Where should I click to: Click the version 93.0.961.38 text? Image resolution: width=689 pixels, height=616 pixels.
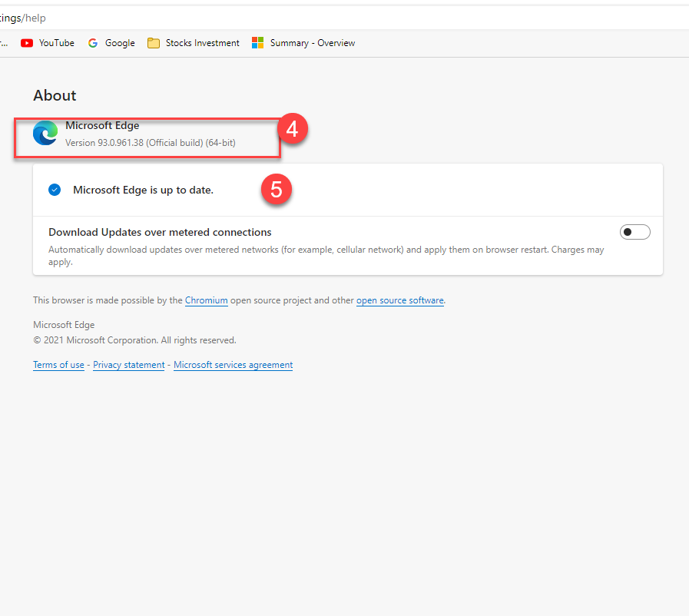[x=151, y=143]
